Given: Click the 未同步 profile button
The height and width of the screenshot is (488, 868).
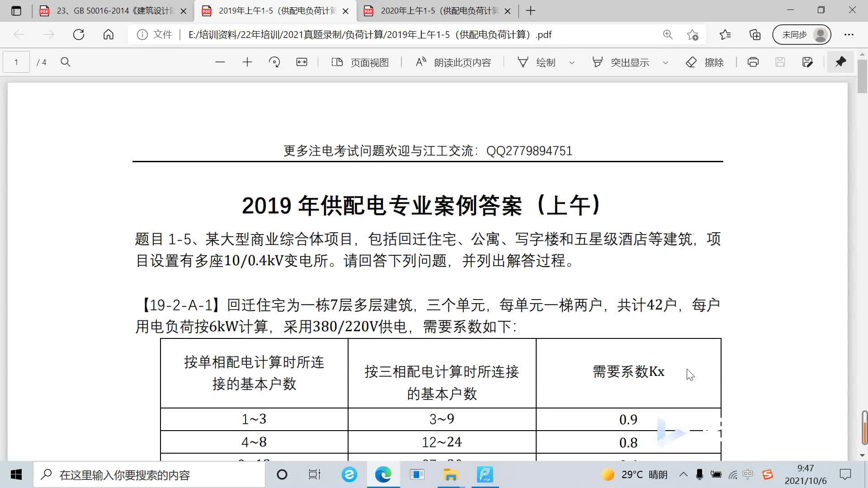Looking at the screenshot, I should click(801, 35).
